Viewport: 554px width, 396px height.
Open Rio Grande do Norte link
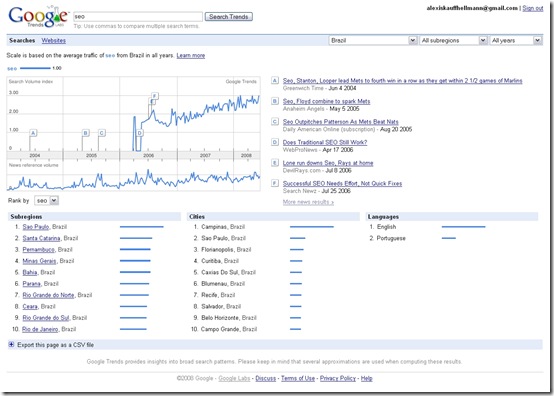tap(48, 295)
